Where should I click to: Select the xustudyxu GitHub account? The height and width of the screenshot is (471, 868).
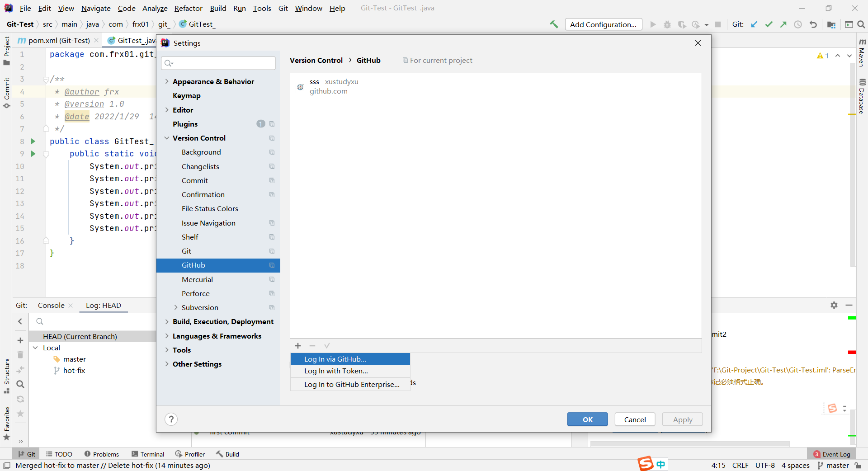495,86
